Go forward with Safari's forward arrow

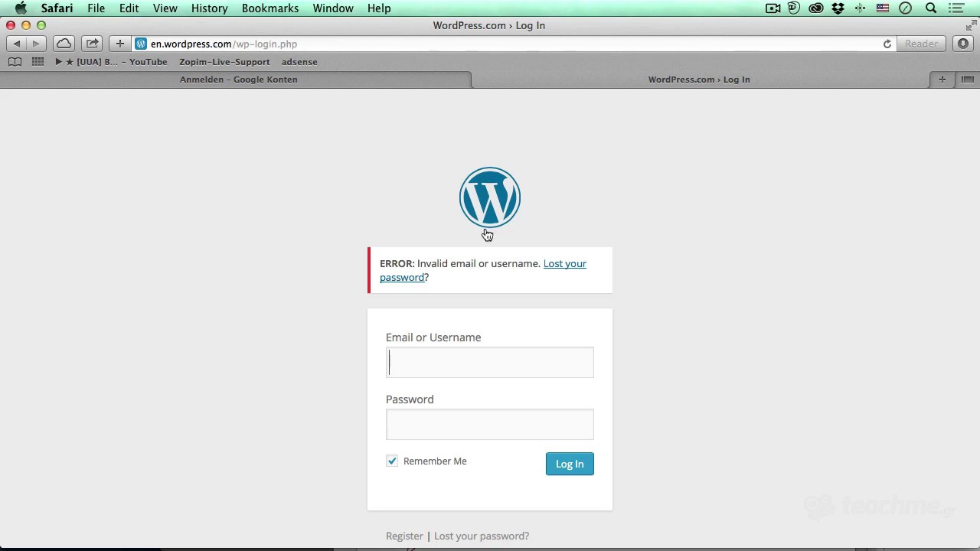[x=35, y=44]
